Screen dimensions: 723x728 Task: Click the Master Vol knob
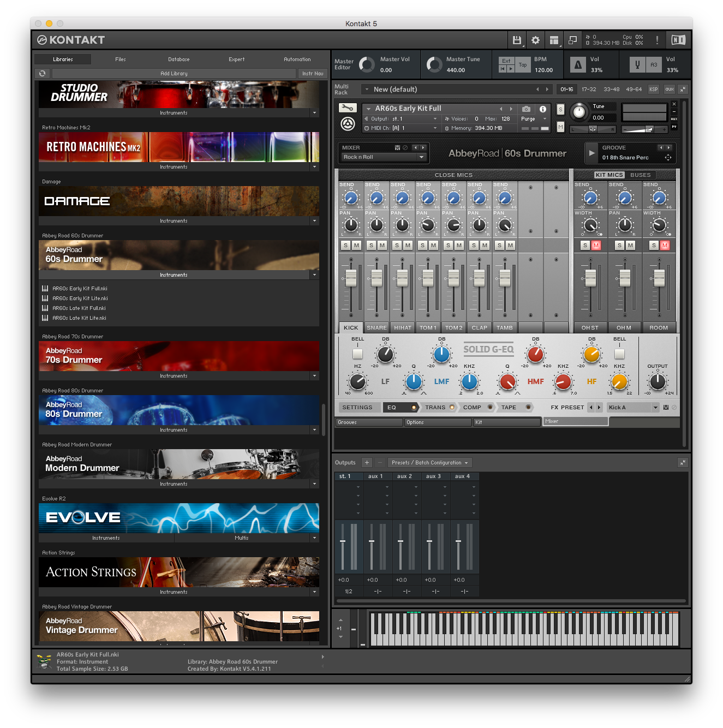coord(367,65)
